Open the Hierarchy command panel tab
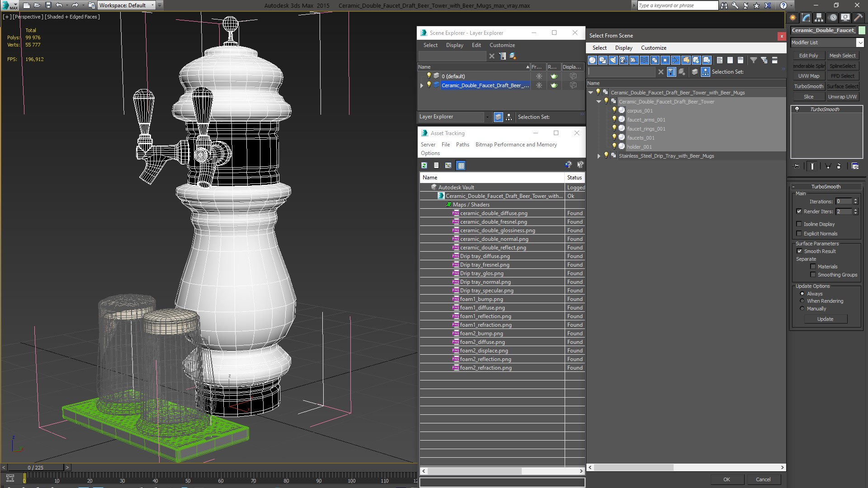 pyautogui.click(x=819, y=18)
